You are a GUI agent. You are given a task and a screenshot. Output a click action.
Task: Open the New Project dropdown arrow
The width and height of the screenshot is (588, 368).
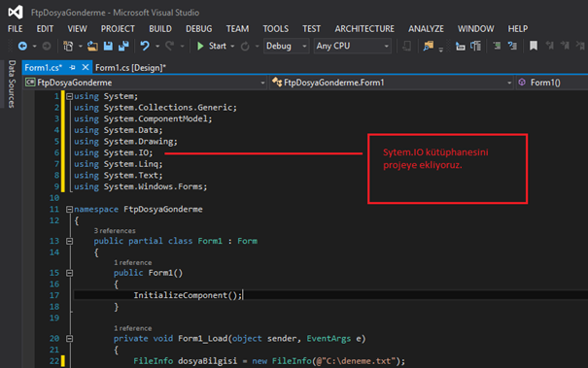[81, 47]
